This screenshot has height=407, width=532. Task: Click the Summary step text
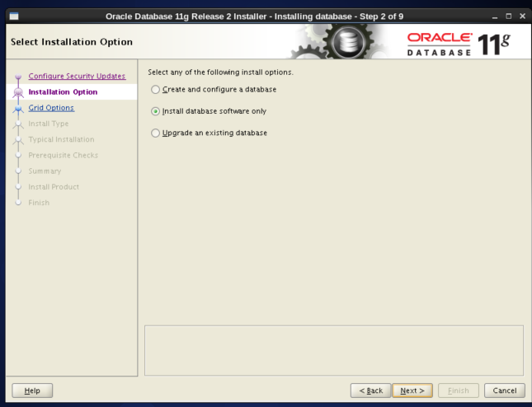45,171
